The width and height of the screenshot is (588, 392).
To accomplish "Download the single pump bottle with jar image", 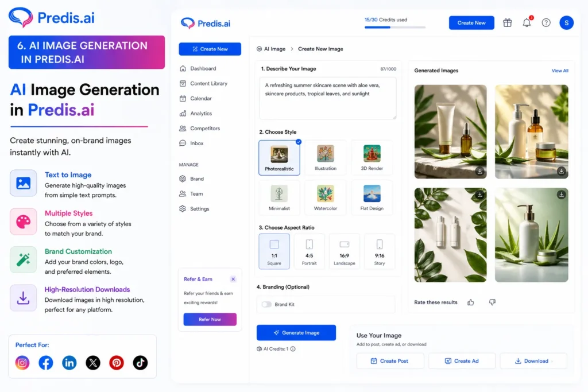I will click(x=561, y=195).
